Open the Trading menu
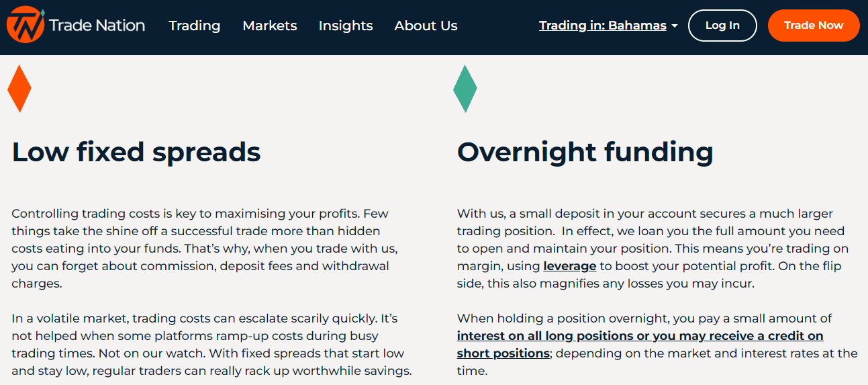The width and height of the screenshot is (868, 385). click(195, 26)
